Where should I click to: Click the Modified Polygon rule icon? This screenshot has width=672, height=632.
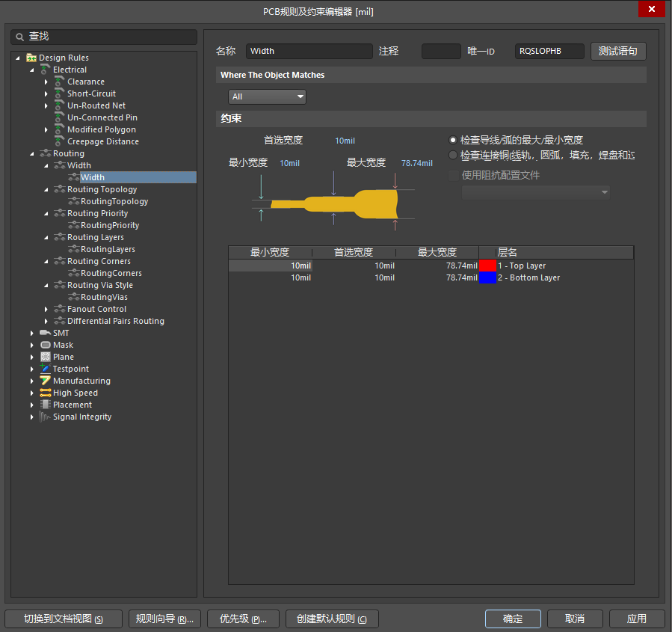[x=60, y=129]
